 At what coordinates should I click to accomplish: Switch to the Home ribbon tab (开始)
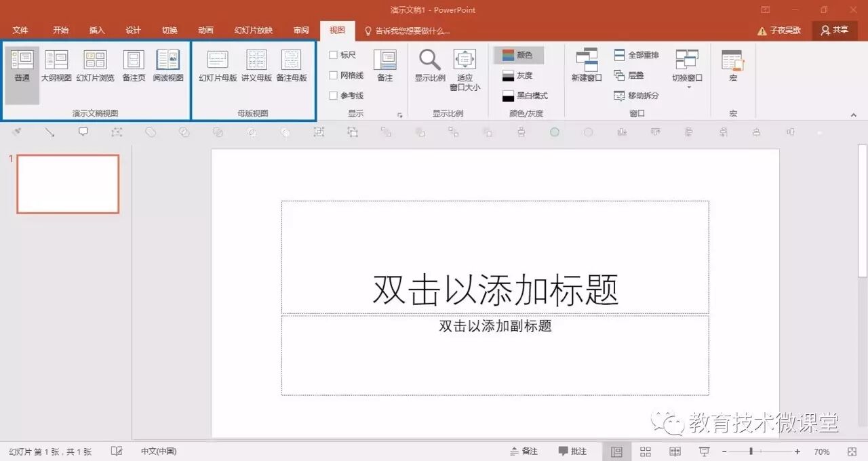[60, 30]
